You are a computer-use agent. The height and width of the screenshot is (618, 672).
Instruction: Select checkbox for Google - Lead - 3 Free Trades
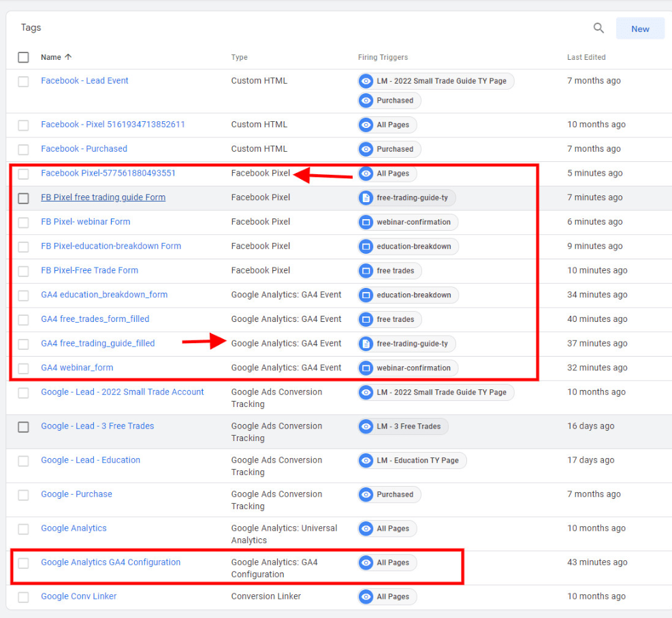[24, 427]
